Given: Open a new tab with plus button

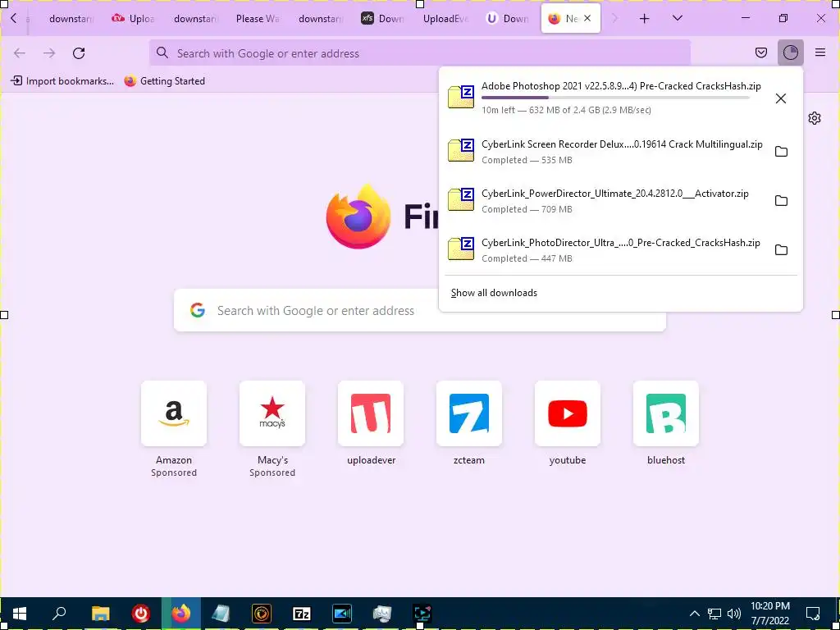Looking at the screenshot, I should pyautogui.click(x=644, y=19).
